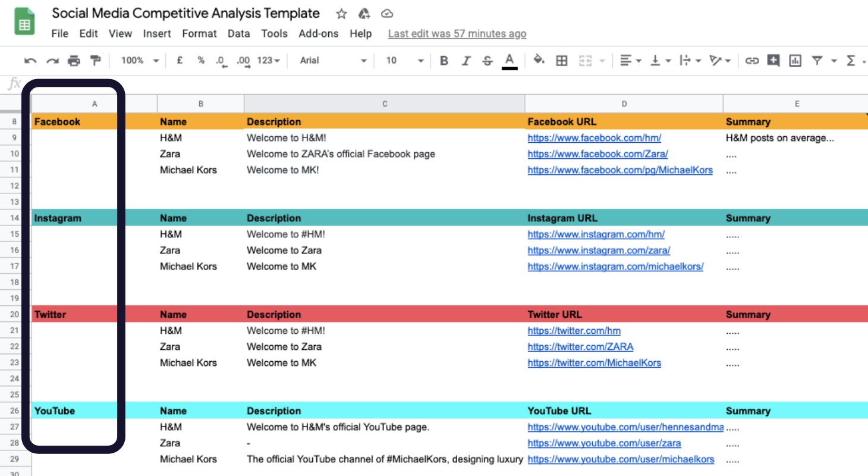
Task: Follow the instagram.com/michaelkors/ link
Action: (x=615, y=267)
